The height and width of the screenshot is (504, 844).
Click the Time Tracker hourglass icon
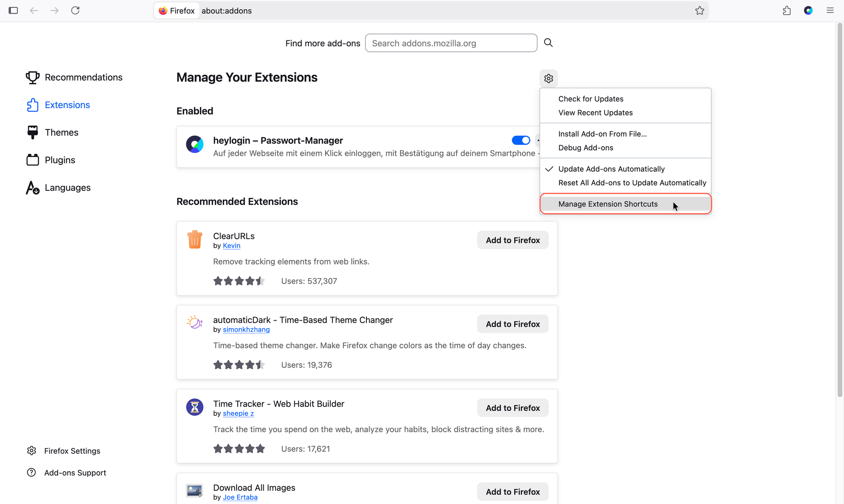[195, 407]
